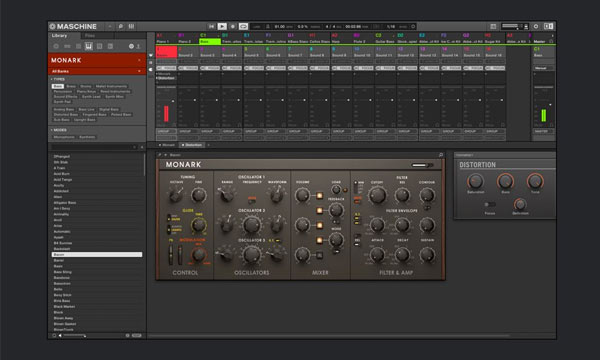Select the Monophonic mode tag
The image size is (600, 360).
(64, 137)
